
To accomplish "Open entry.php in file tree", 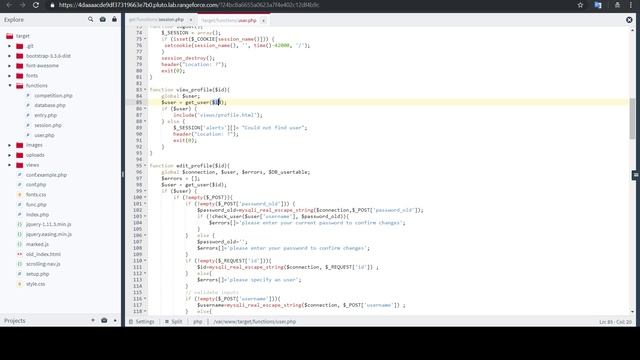I will (45, 115).
